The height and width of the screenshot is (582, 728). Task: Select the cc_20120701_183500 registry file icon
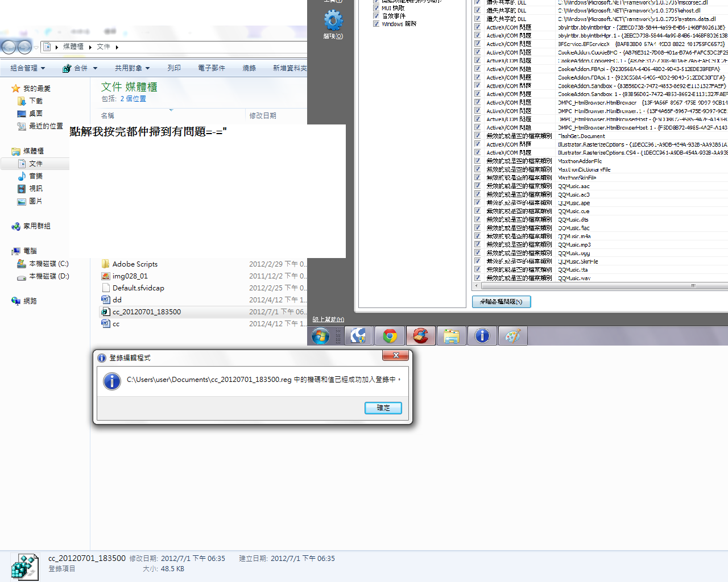coord(105,311)
